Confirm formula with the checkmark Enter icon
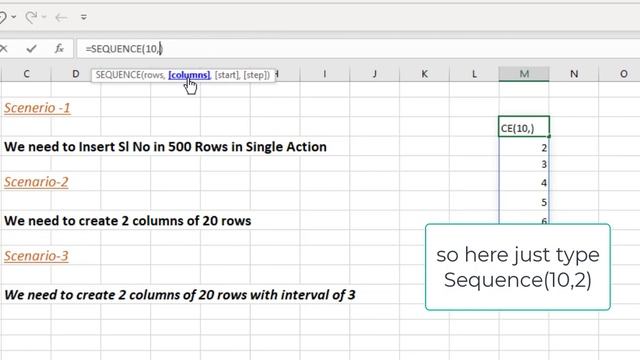 click(x=31, y=49)
